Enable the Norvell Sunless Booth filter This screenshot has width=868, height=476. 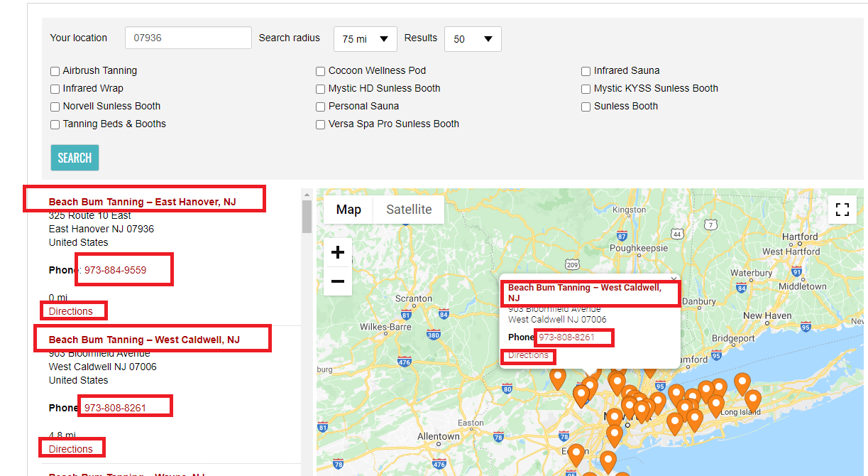coord(55,107)
